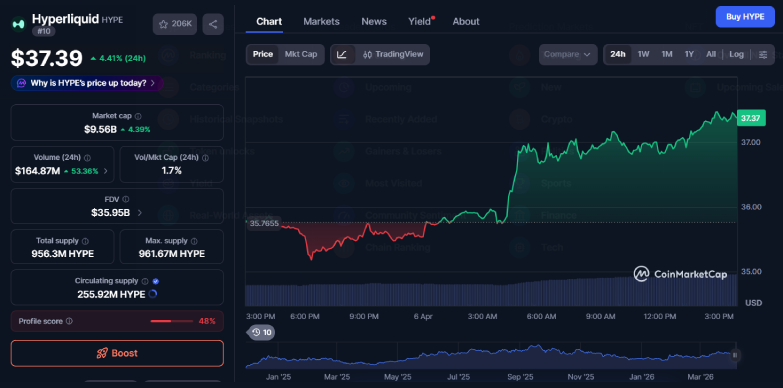Click the history overview chart near Sep '25
783x388 pixels.
(x=520, y=356)
